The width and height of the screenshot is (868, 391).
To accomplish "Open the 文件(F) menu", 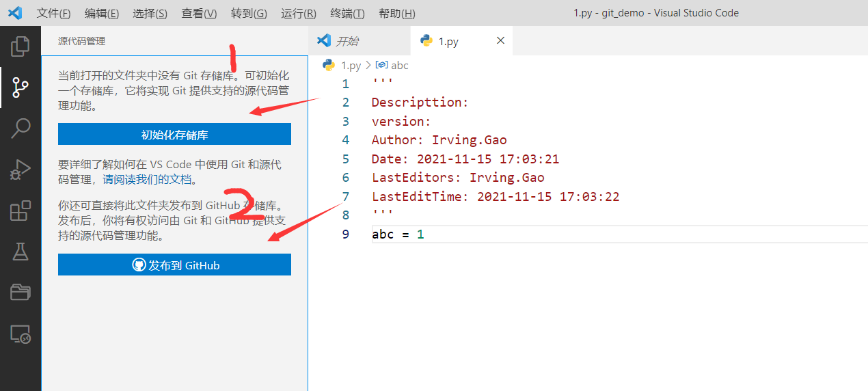I will click(x=53, y=14).
